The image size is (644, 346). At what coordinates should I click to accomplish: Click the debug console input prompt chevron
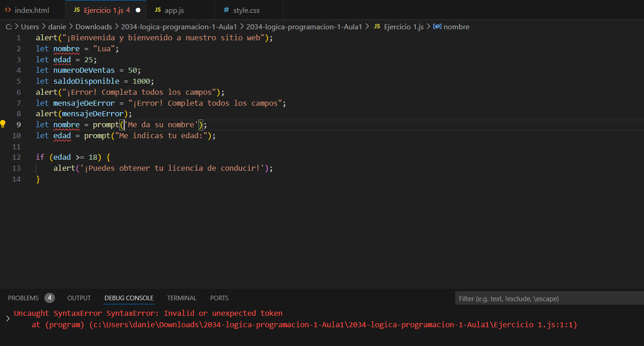7,319
